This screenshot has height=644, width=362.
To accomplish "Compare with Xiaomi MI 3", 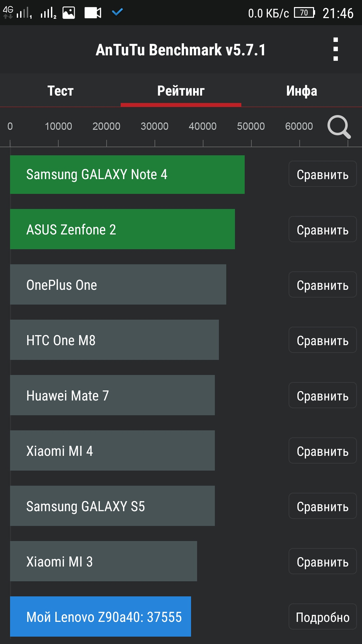I will click(x=322, y=561).
